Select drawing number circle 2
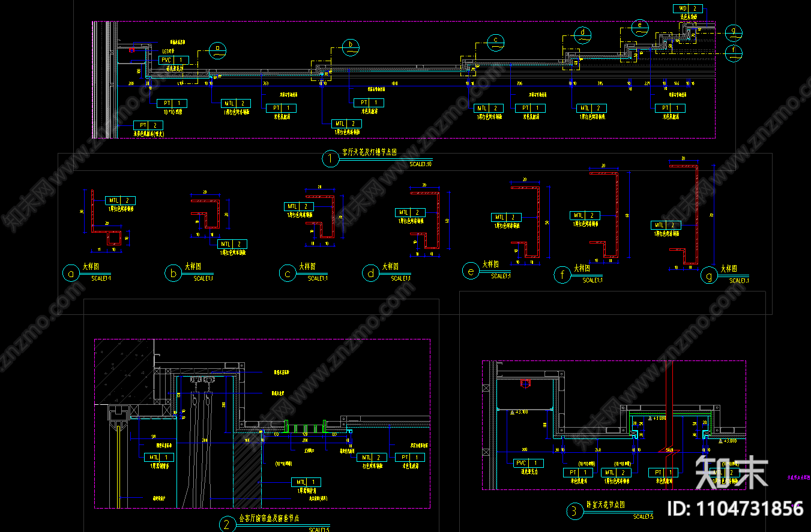This screenshot has height=532, width=811. (227, 525)
